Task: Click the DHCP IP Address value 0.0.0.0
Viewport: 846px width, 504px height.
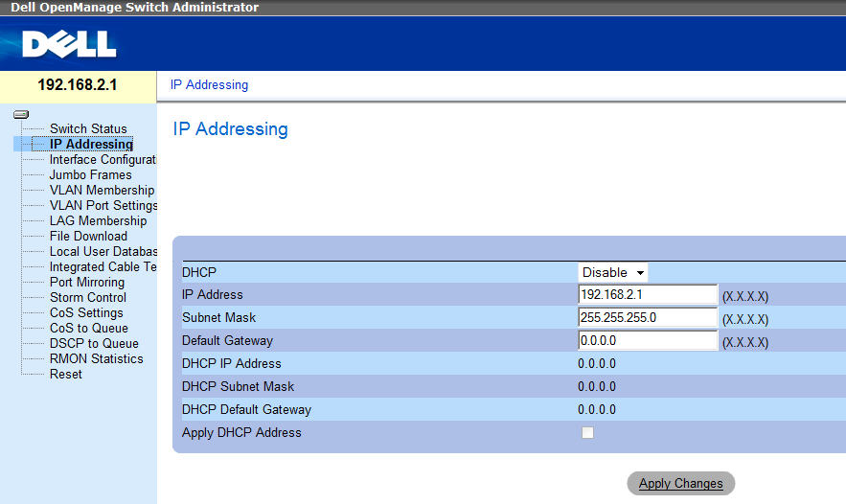Action: point(597,364)
